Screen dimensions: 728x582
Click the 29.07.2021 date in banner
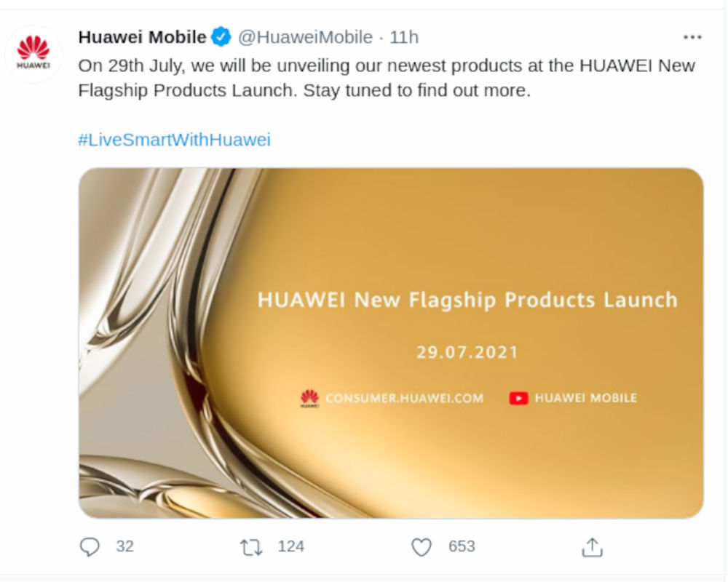(467, 352)
